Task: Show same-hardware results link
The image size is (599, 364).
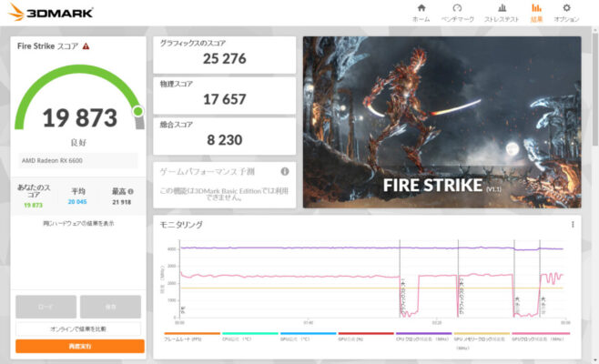Action: [78, 223]
